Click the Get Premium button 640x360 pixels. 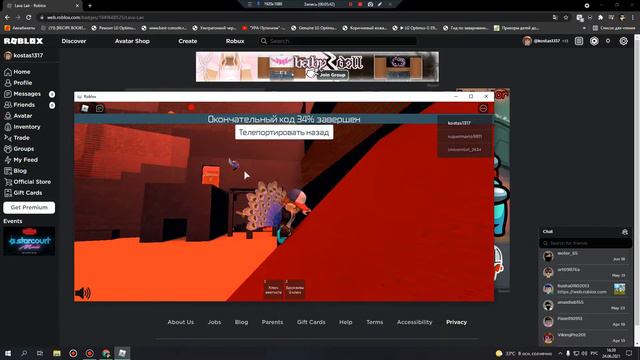point(29,207)
